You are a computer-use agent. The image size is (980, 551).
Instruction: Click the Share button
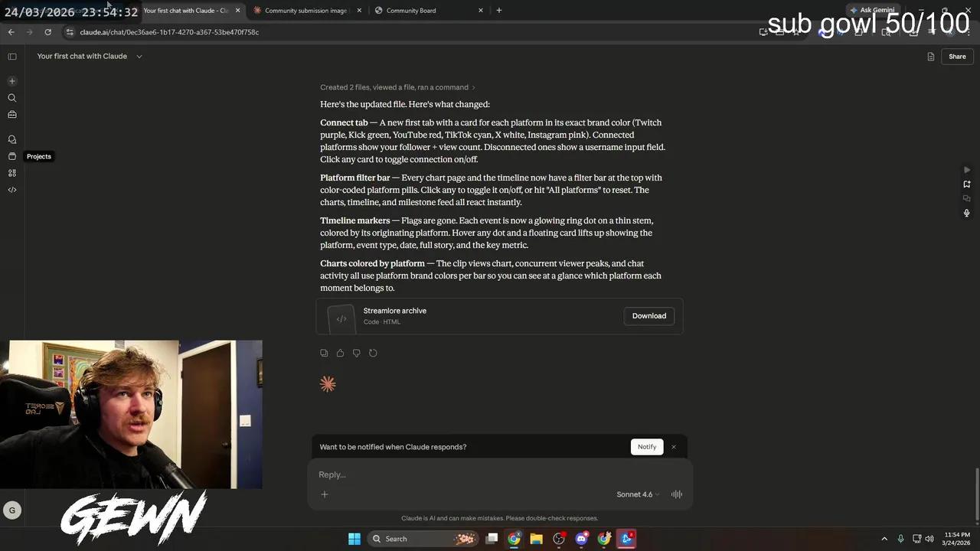click(x=957, y=57)
